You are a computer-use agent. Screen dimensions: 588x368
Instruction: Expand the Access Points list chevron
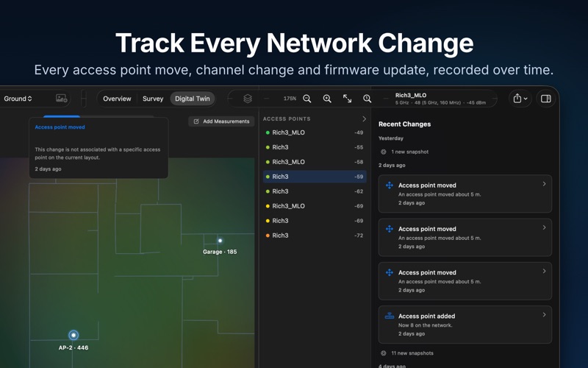[364, 118]
